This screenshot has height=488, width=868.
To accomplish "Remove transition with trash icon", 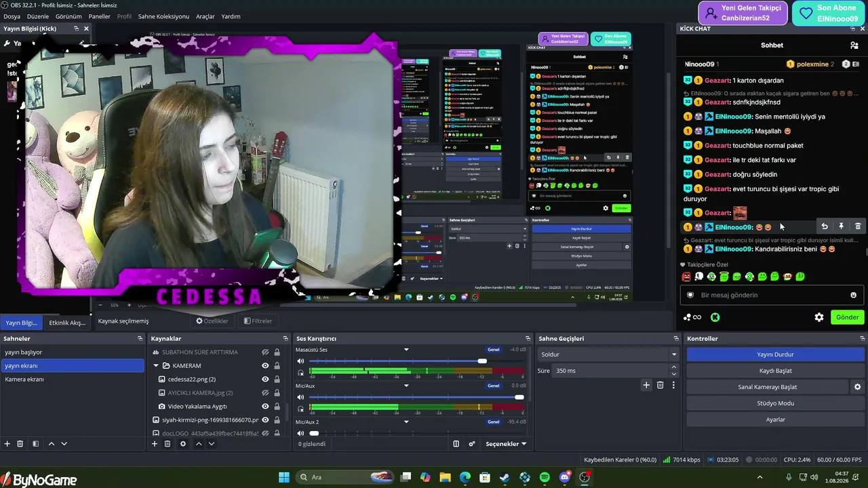I will click(x=660, y=385).
